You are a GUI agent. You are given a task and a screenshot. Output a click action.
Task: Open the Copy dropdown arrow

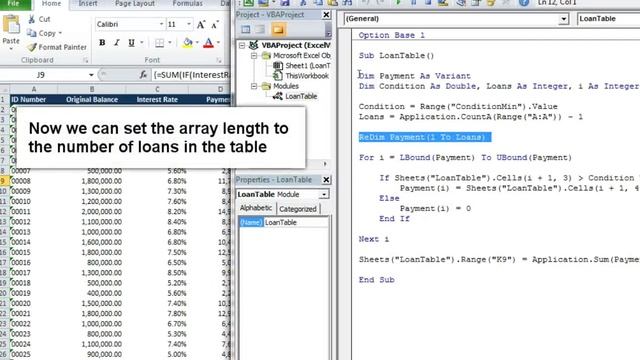[x=60, y=33]
